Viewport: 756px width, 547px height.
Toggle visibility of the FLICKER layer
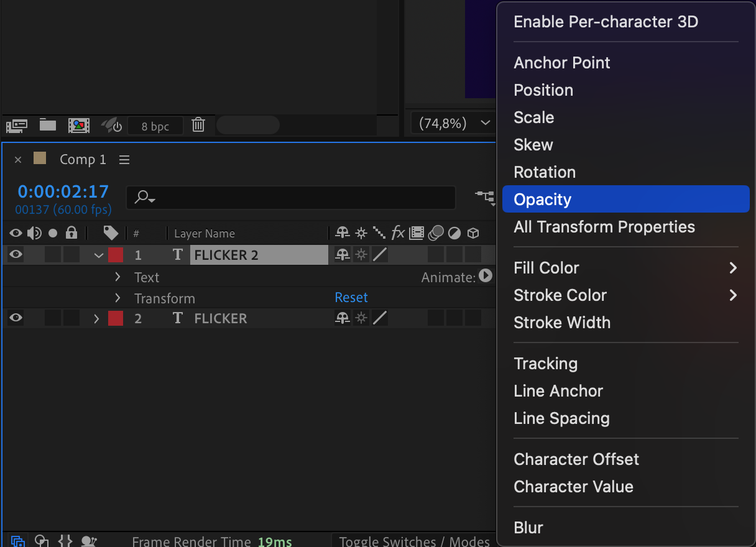point(16,318)
